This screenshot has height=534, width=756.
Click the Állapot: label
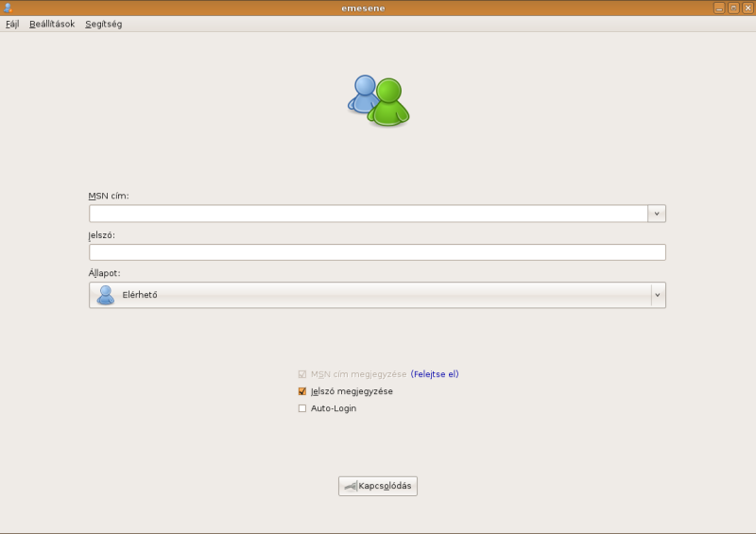(104, 273)
